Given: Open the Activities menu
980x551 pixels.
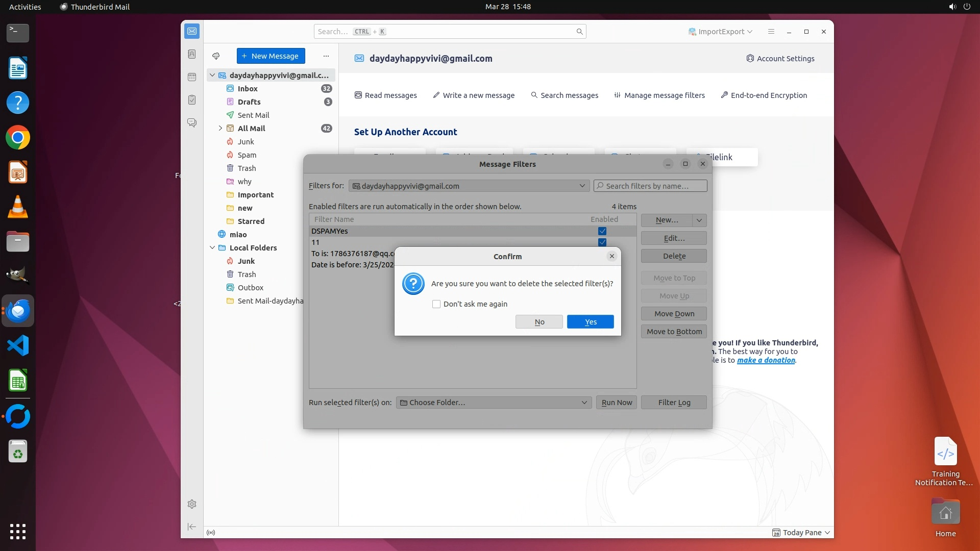Looking at the screenshot, I should [25, 7].
